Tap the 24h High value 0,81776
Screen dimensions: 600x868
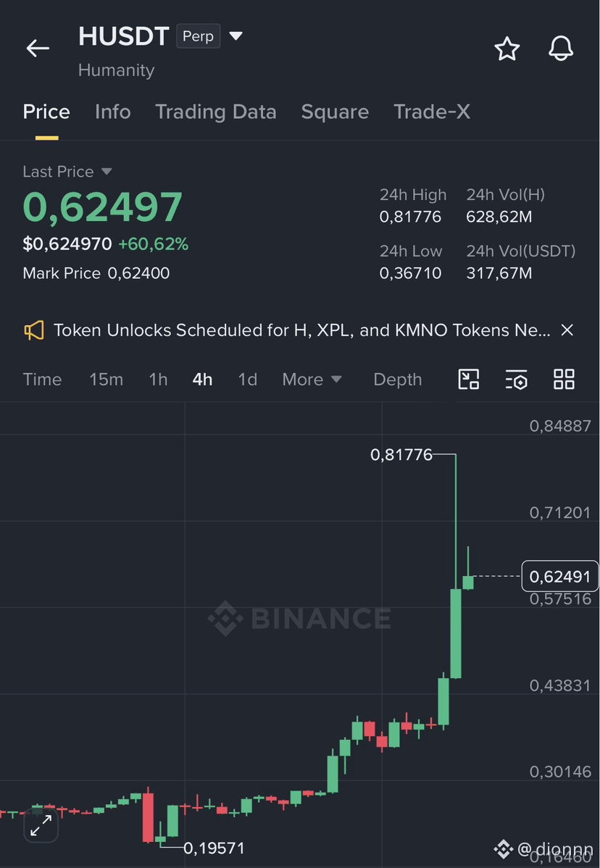(410, 217)
